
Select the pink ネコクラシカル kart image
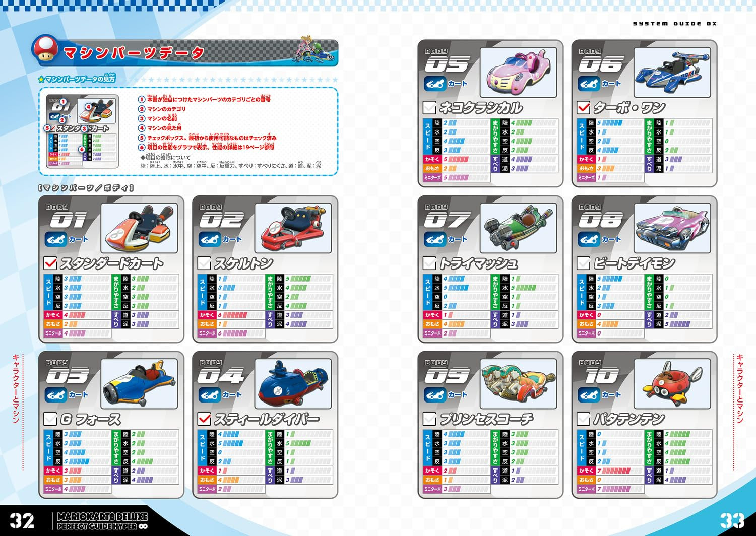pos(519,73)
